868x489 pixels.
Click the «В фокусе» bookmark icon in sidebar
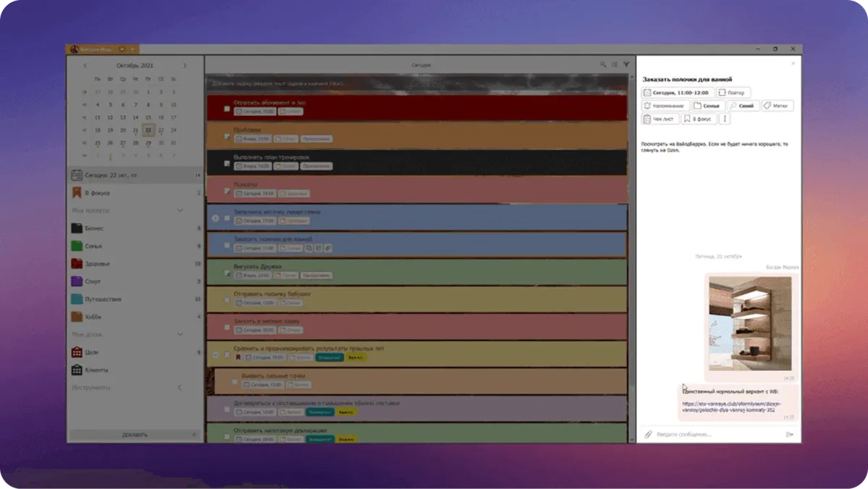coord(77,193)
